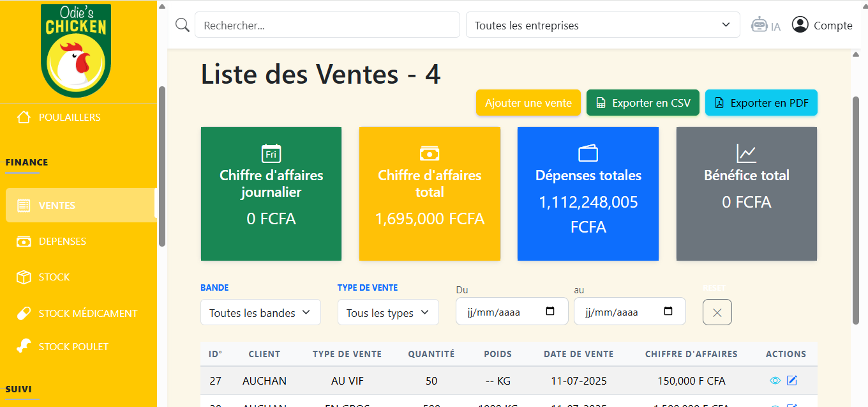The image size is (868, 407).
Task: Expand the Toutes les entreprises dropdown
Action: tap(602, 26)
